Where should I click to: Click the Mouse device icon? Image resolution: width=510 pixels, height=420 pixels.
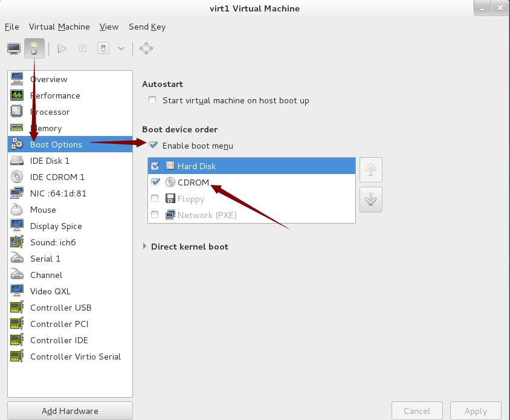tap(16, 210)
